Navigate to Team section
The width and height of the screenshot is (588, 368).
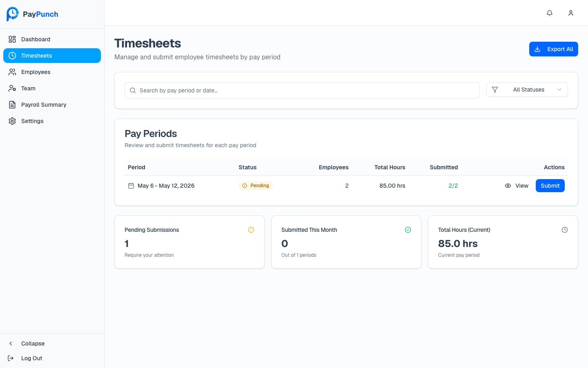52,88
